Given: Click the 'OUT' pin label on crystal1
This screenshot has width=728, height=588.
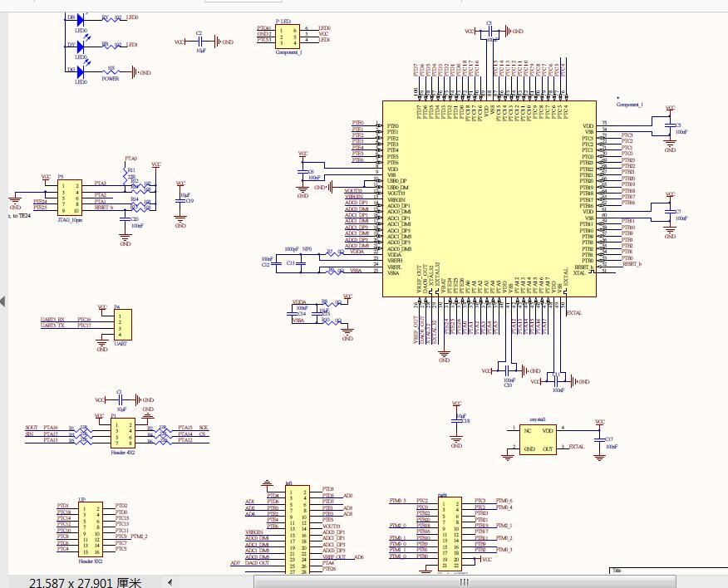Looking at the screenshot, I should 548,449.
